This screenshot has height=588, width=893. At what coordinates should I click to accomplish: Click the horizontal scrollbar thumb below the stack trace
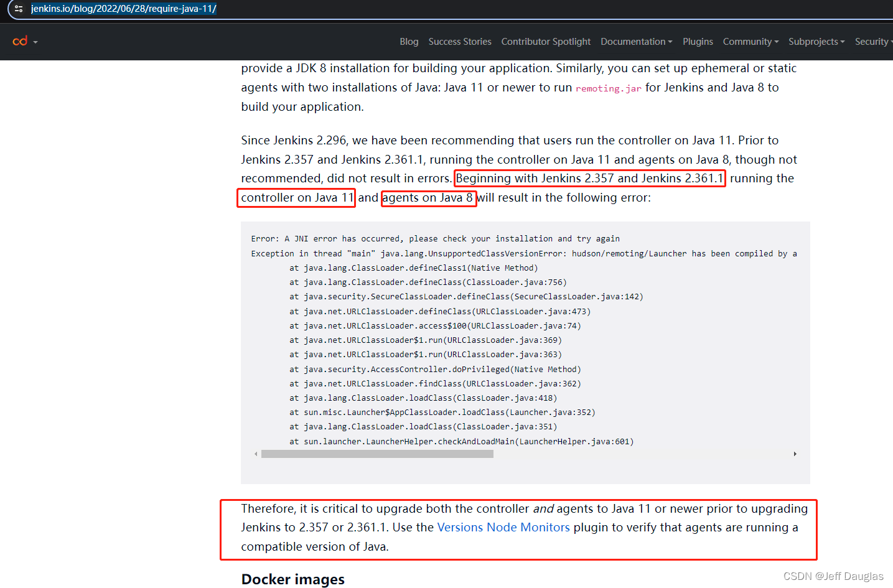[376, 454]
